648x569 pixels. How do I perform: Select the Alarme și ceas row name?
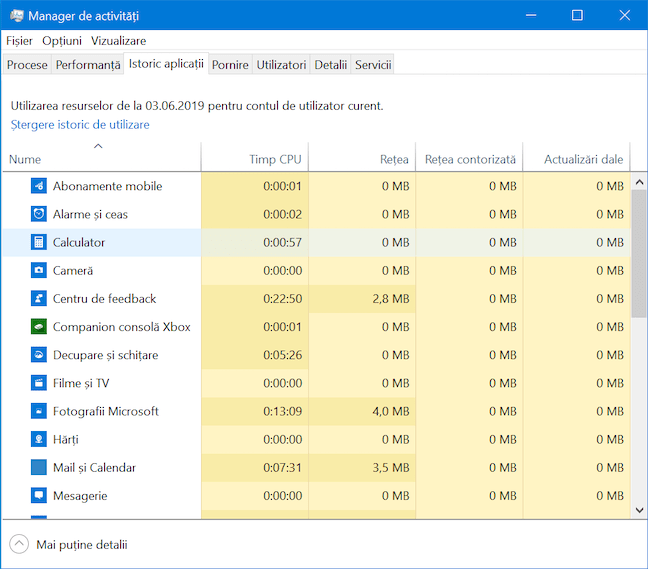pos(90,214)
